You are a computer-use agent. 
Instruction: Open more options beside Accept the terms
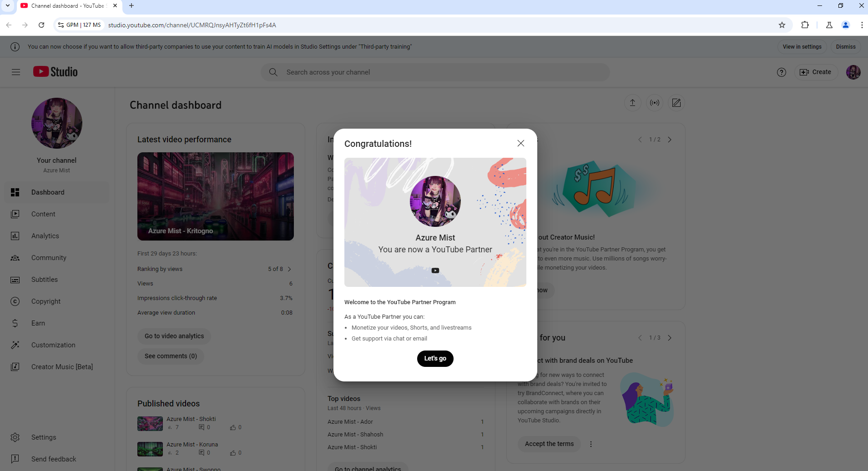click(x=591, y=444)
